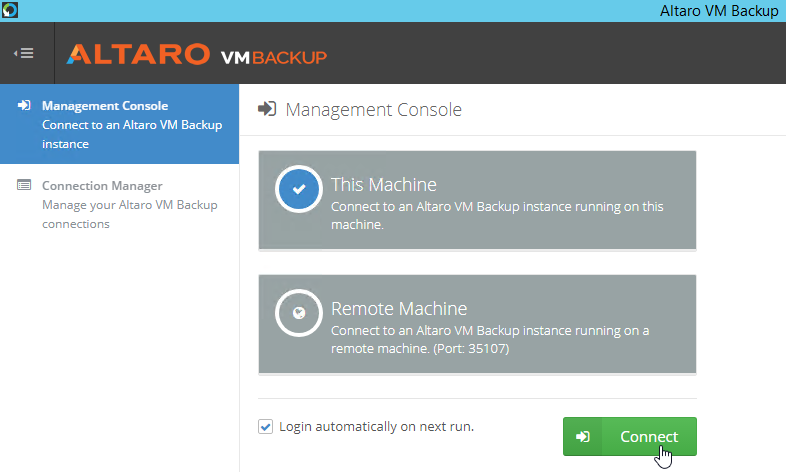The height and width of the screenshot is (472, 786).
Task: Click the Management Console heading arrow icon
Action: coord(267,109)
